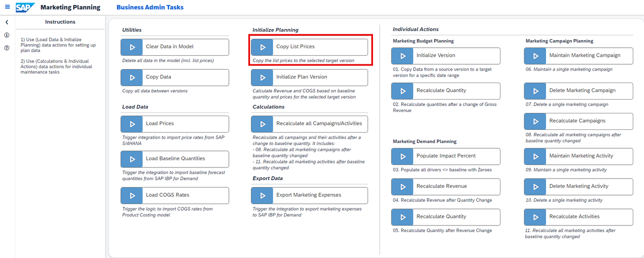Image resolution: width=644 pixels, height=258 pixels.
Task: Click the Load Baseline Quantities button label
Action: pyautogui.click(x=175, y=159)
